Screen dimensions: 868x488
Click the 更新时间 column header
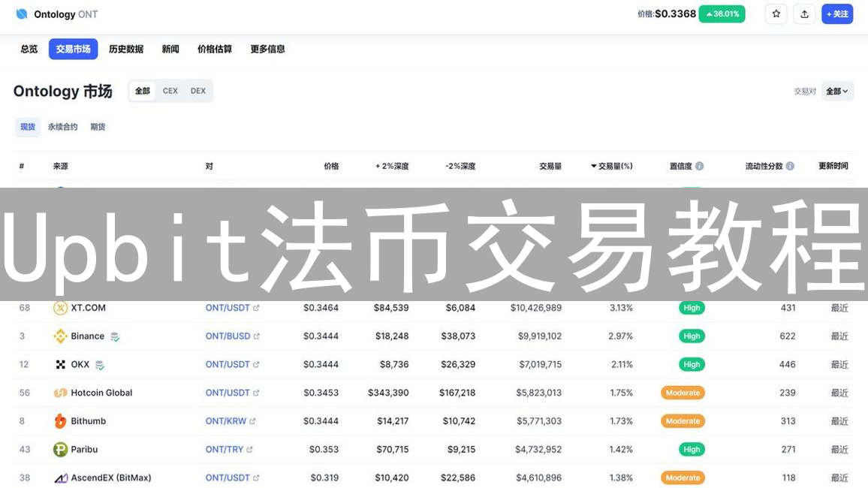[833, 166]
